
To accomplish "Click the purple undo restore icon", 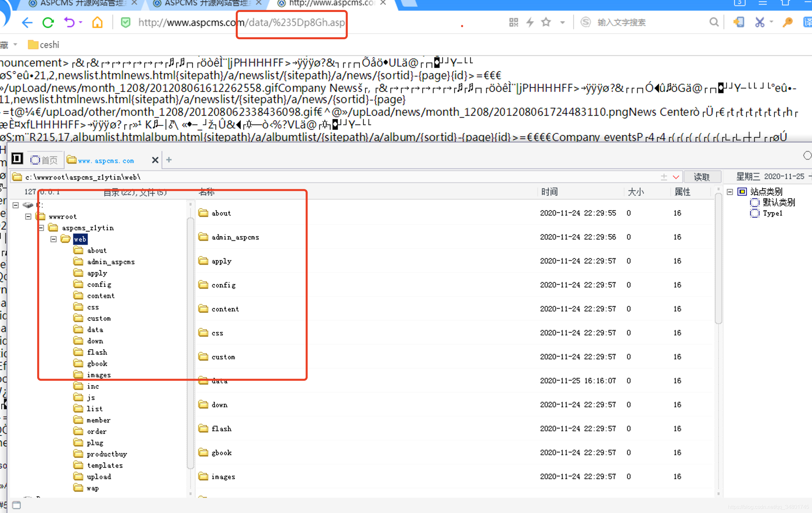I will (x=69, y=23).
